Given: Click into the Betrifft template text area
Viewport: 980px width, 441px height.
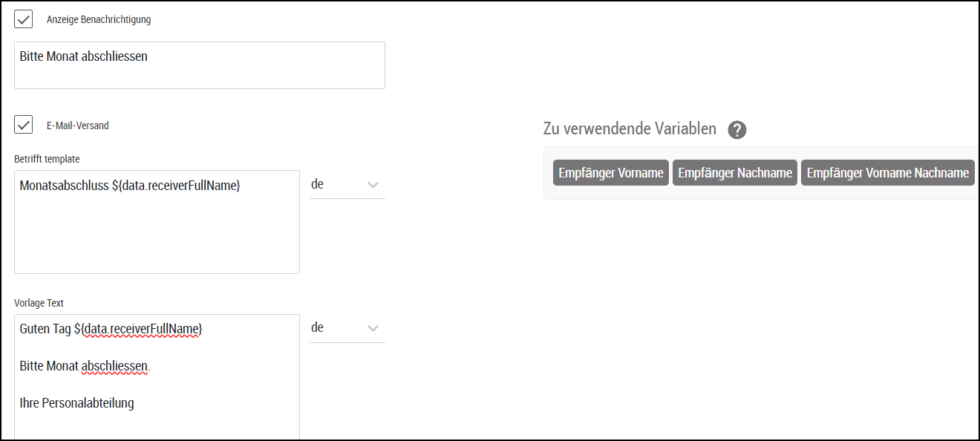Looking at the screenshot, I should [x=157, y=222].
